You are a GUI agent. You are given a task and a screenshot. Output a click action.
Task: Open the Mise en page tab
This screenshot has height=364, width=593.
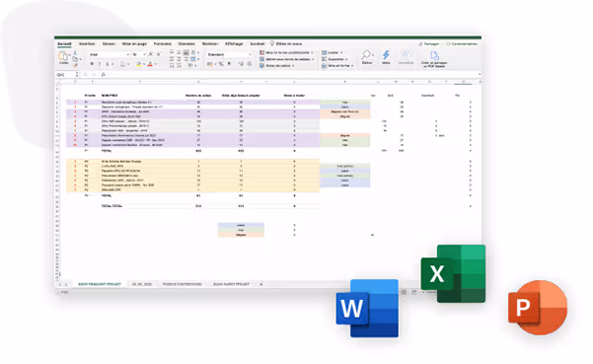click(x=134, y=43)
